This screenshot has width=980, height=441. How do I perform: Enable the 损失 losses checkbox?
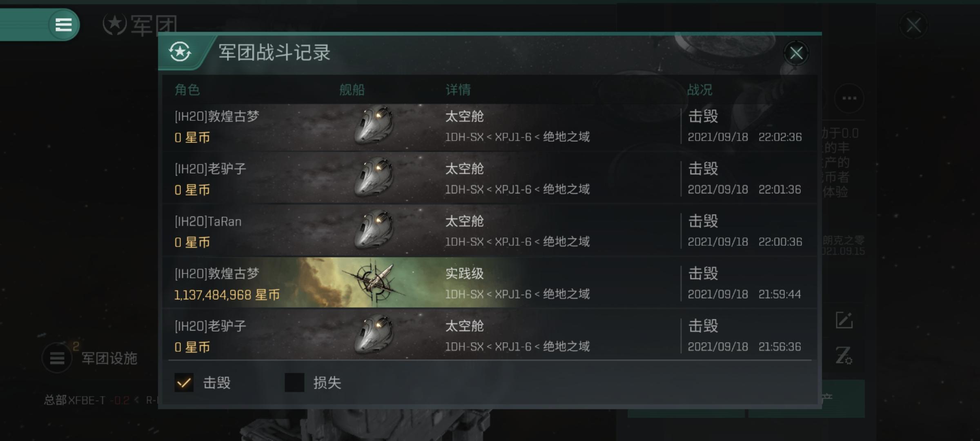(294, 383)
